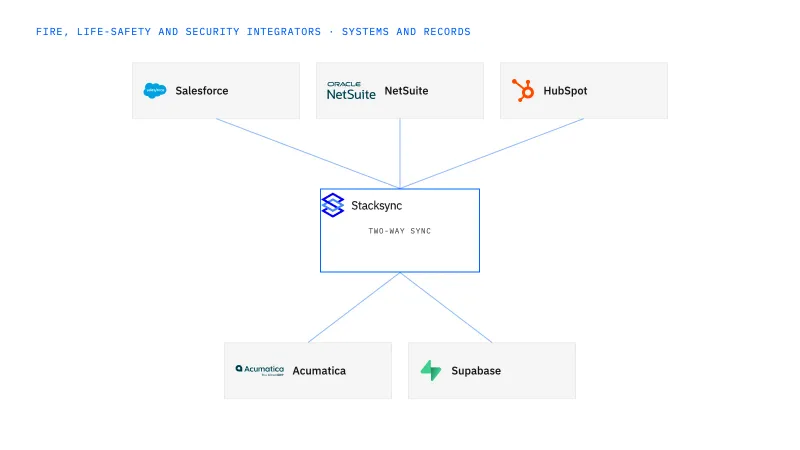Select the Supabase card label text
Image resolution: width=800 pixels, height=450 pixels.
pyautogui.click(x=476, y=371)
